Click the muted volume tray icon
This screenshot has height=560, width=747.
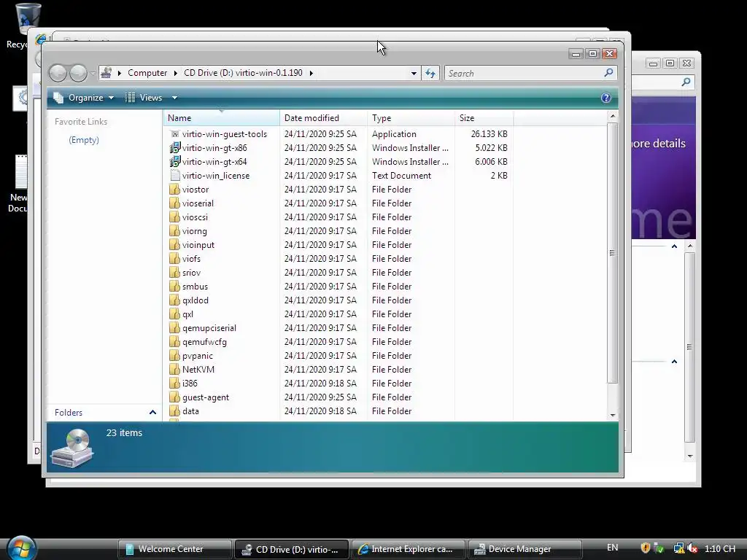(693, 548)
